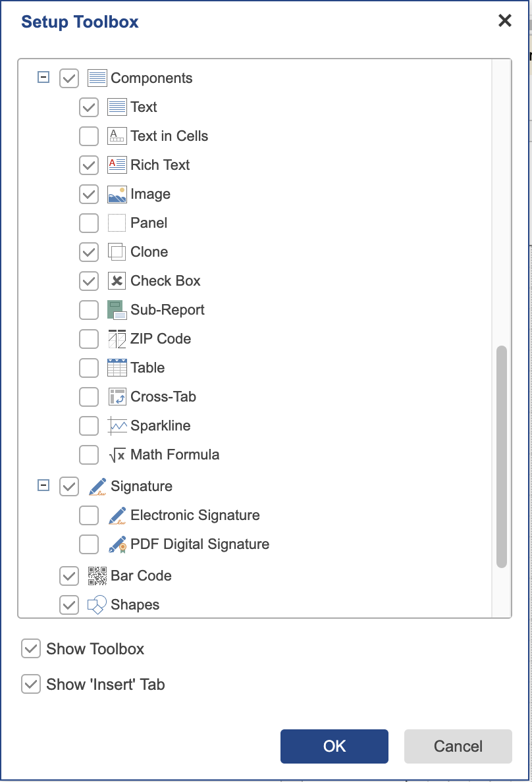Enable the Math Formula checkbox
The height and width of the screenshot is (782, 532).
(x=89, y=454)
